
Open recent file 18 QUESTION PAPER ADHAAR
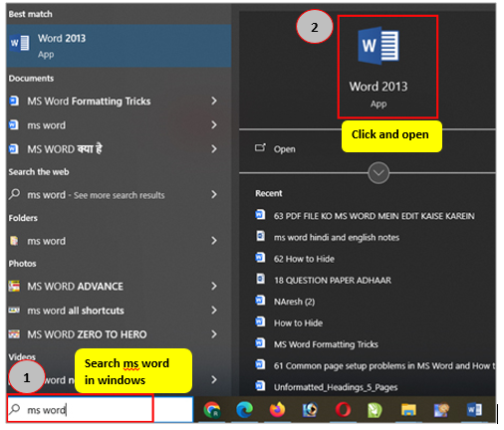click(x=333, y=281)
